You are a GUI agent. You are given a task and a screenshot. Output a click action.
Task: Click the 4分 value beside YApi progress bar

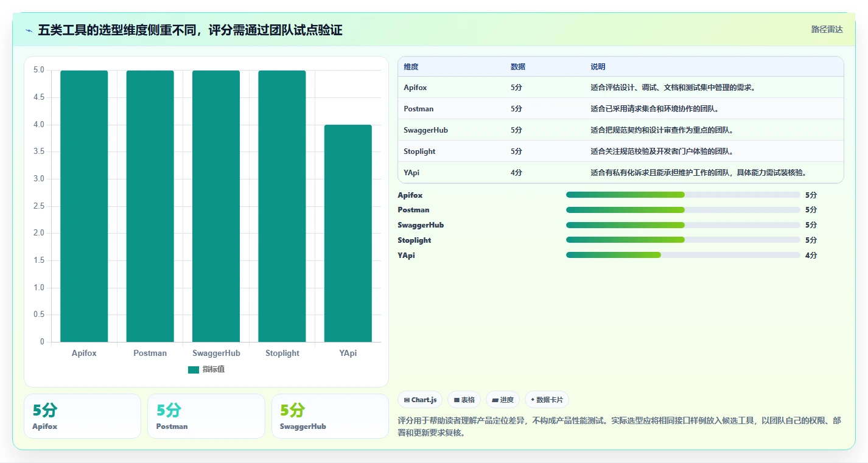coord(811,256)
